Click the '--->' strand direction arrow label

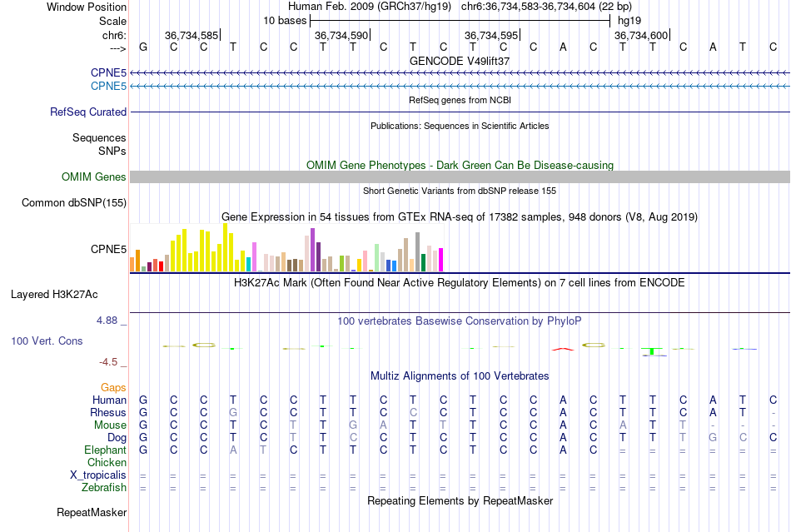click(x=117, y=48)
